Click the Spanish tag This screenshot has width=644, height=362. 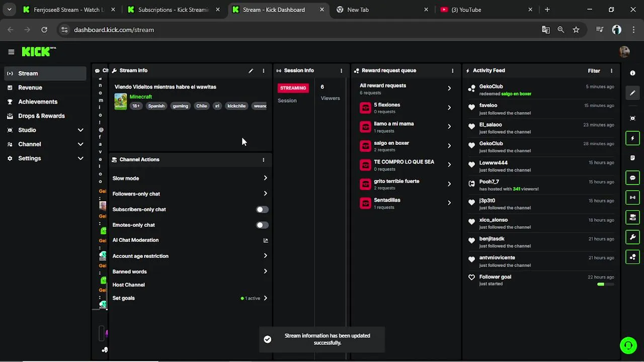point(156,106)
